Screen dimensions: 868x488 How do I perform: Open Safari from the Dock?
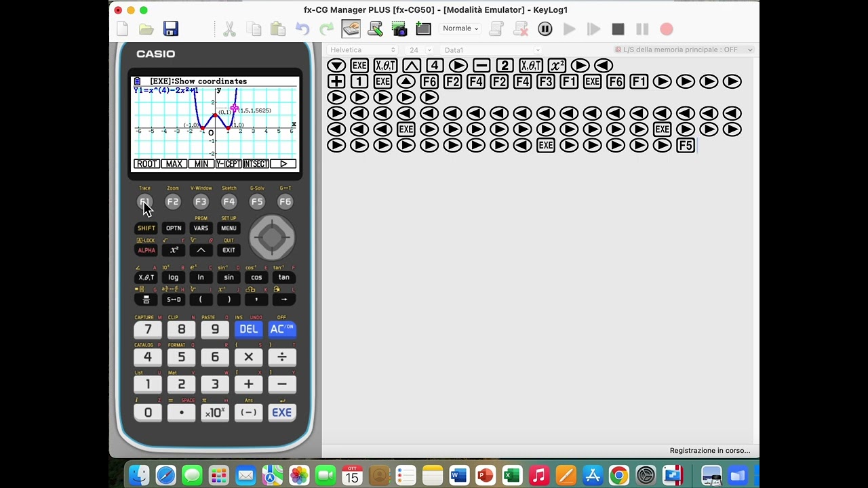point(166,475)
